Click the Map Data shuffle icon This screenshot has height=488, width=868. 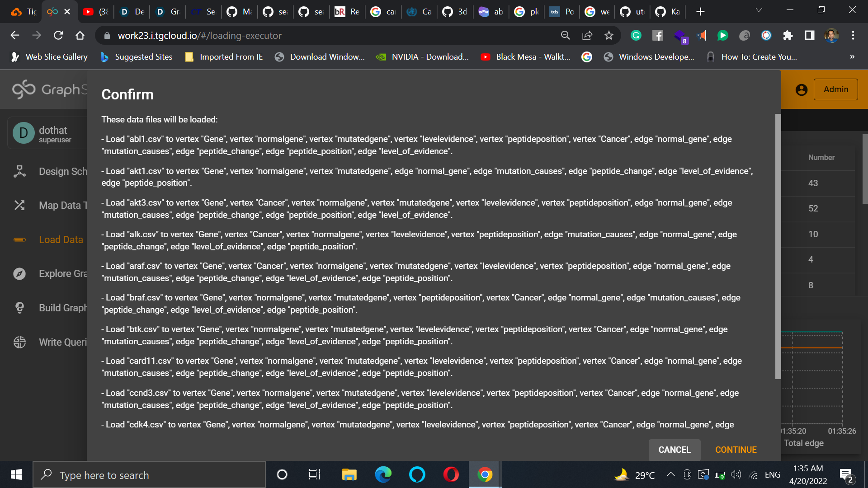click(x=19, y=205)
